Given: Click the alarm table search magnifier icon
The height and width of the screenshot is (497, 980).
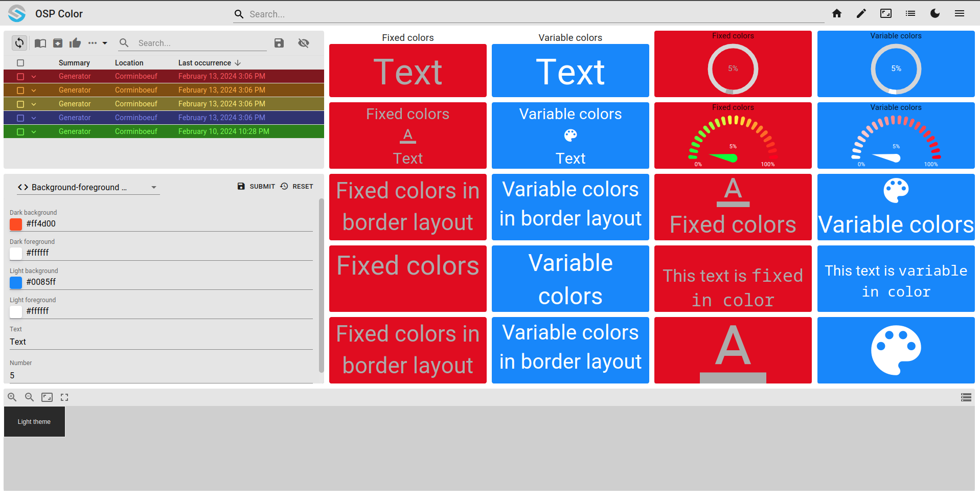Looking at the screenshot, I should click(x=124, y=43).
